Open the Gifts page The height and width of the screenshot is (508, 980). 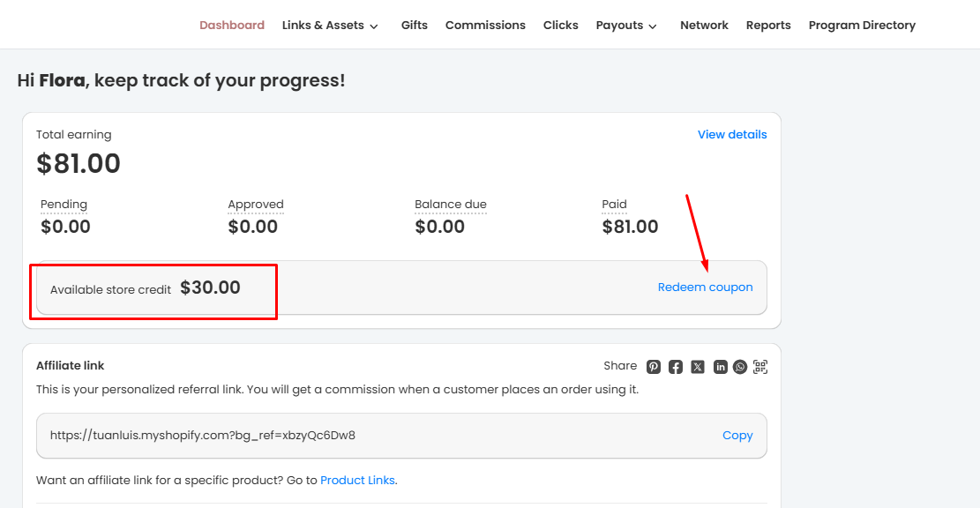pyautogui.click(x=415, y=26)
